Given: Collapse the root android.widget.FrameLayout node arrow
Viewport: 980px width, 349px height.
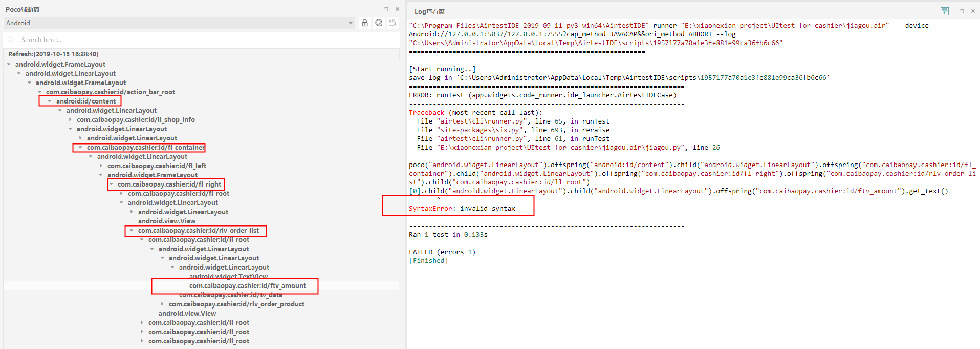Looking at the screenshot, I should coord(9,64).
